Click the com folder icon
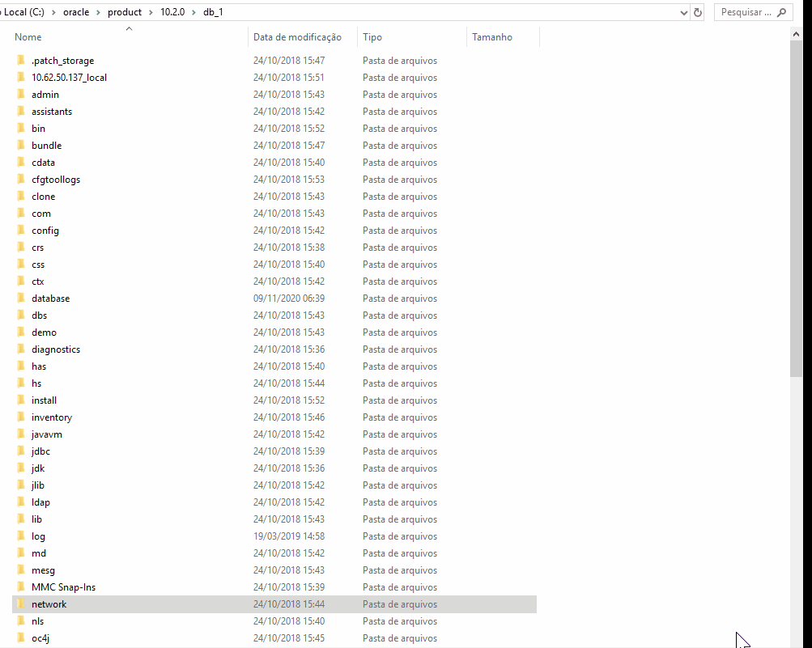Viewport: 812px width, 648px height. [21, 214]
